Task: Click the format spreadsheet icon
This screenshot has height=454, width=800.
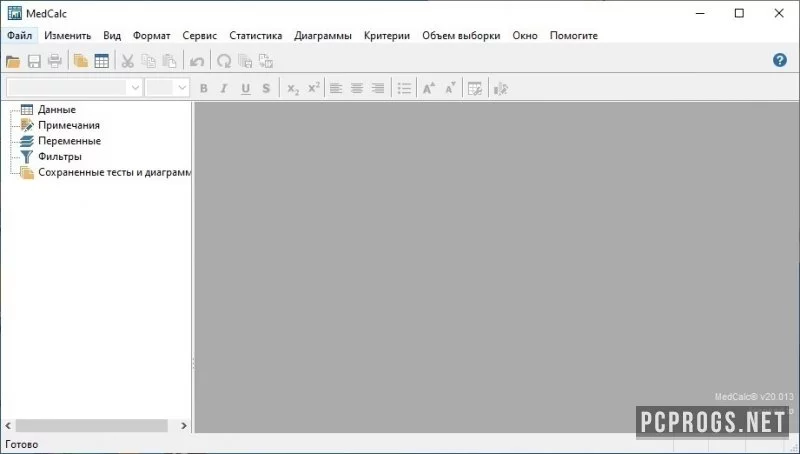Action: (x=475, y=89)
